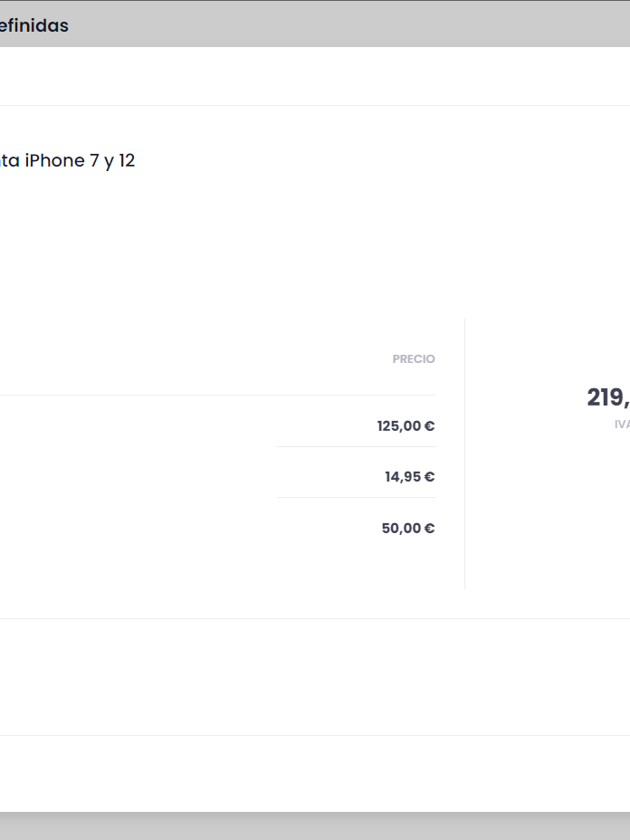Click the horizontal line under the PRECIO header
This screenshot has width=630, height=840.
(217, 396)
